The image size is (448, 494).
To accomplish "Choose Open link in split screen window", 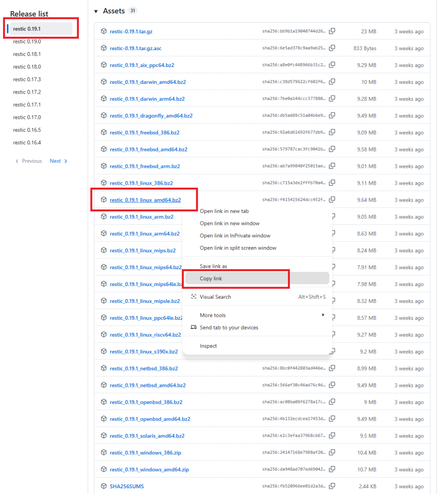I will point(238,248).
